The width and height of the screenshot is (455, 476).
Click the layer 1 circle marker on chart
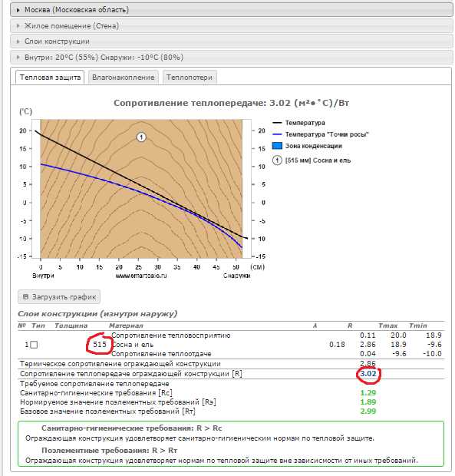click(x=141, y=137)
